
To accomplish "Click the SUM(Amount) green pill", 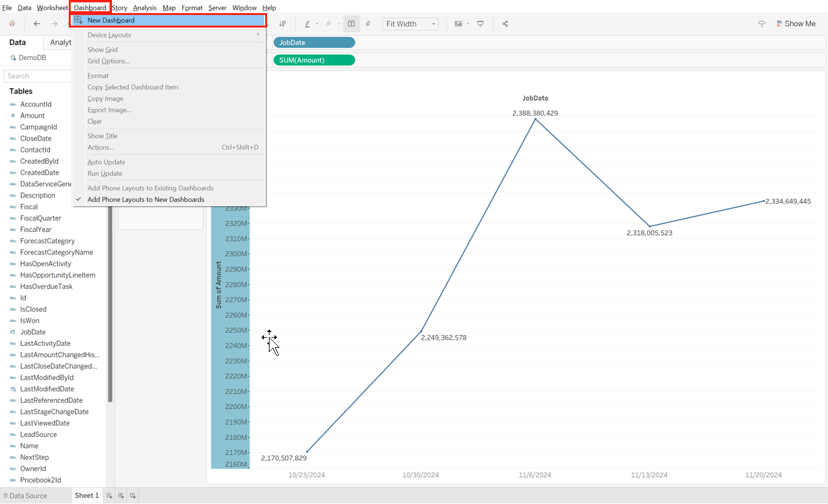I will coord(314,60).
